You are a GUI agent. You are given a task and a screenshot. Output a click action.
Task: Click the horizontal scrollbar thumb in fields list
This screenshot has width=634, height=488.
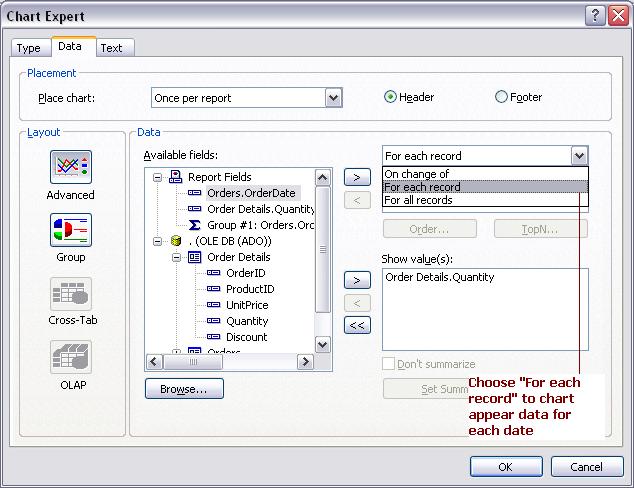193,362
